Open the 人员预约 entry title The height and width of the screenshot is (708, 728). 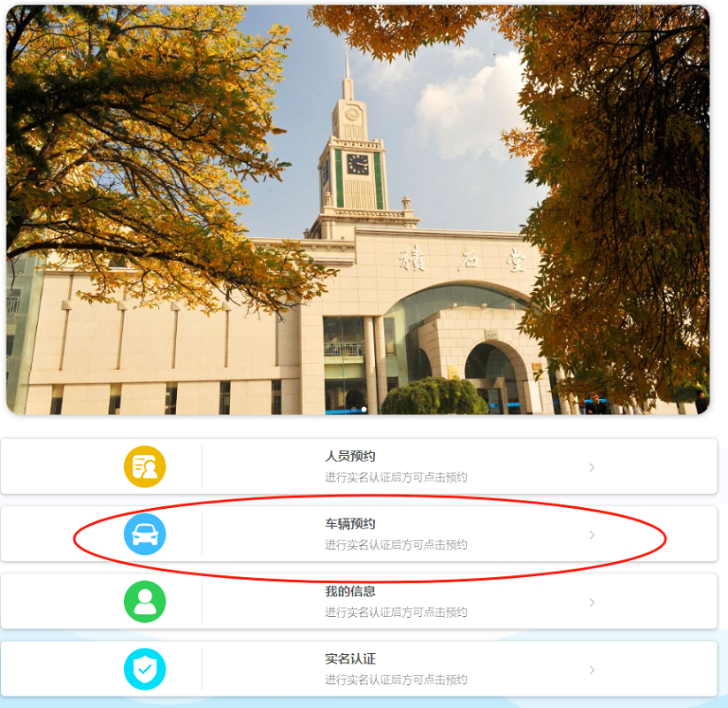[x=350, y=456]
